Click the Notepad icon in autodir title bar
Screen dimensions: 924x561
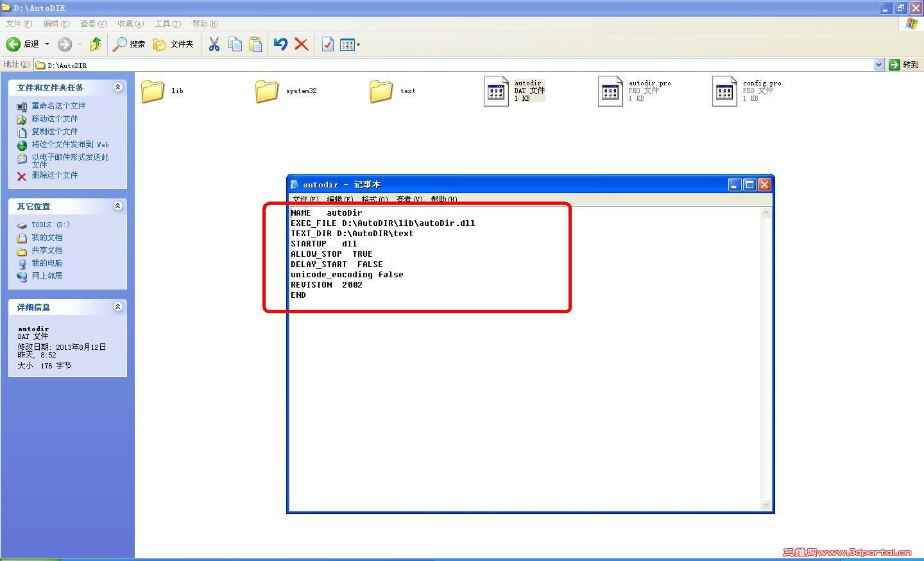pyautogui.click(x=295, y=184)
